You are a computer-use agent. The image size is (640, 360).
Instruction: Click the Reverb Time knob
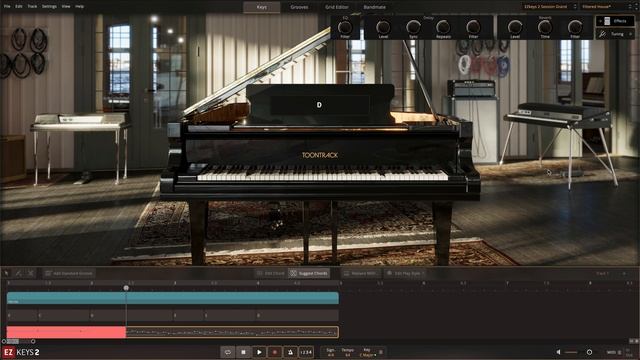(x=545, y=27)
